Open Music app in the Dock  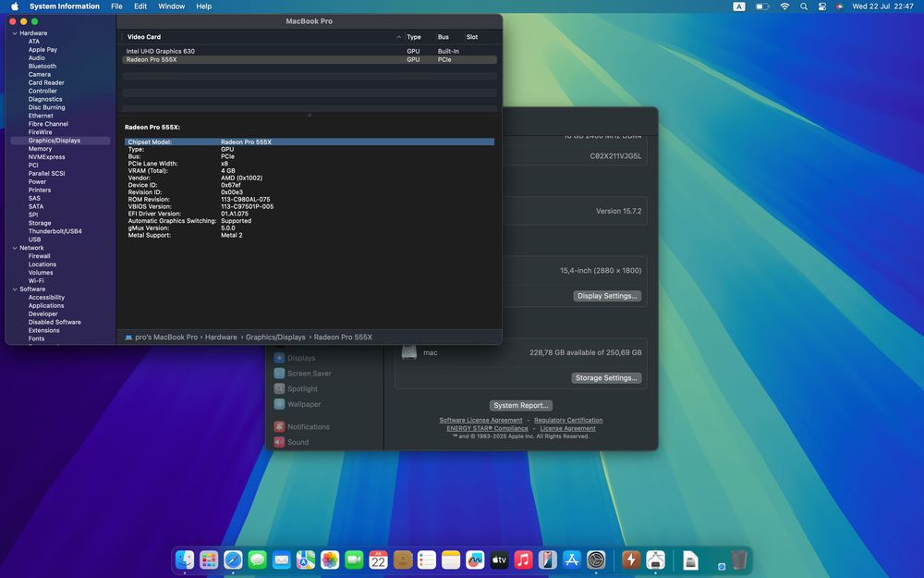(x=523, y=560)
